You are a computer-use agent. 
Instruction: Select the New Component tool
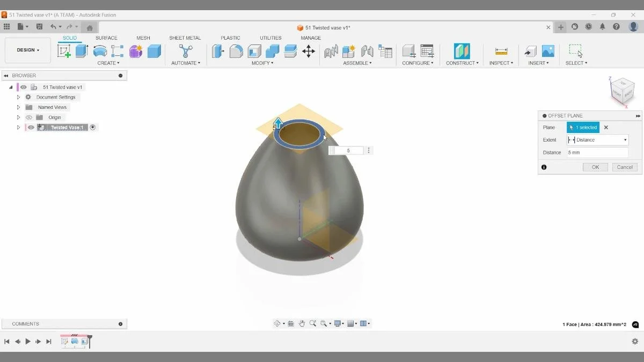point(349,51)
